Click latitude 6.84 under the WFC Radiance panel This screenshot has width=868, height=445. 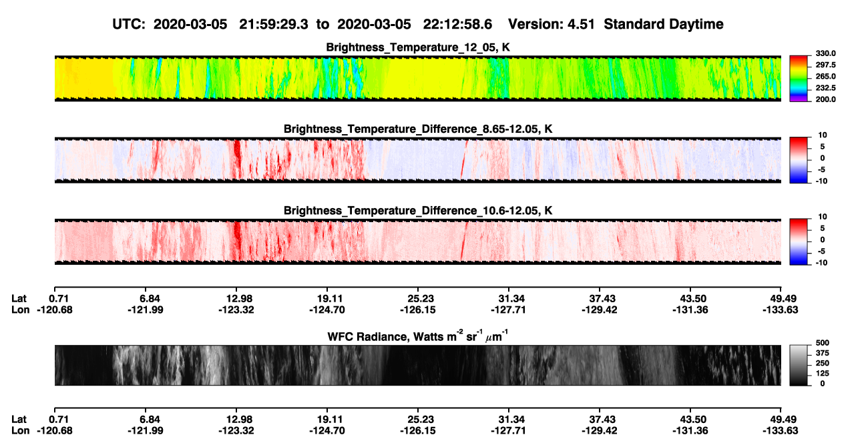pyautogui.click(x=148, y=419)
